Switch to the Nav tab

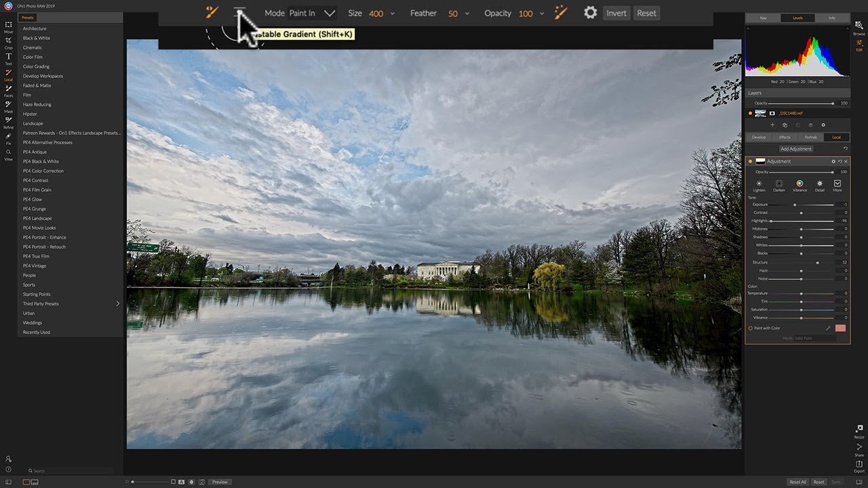764,18
